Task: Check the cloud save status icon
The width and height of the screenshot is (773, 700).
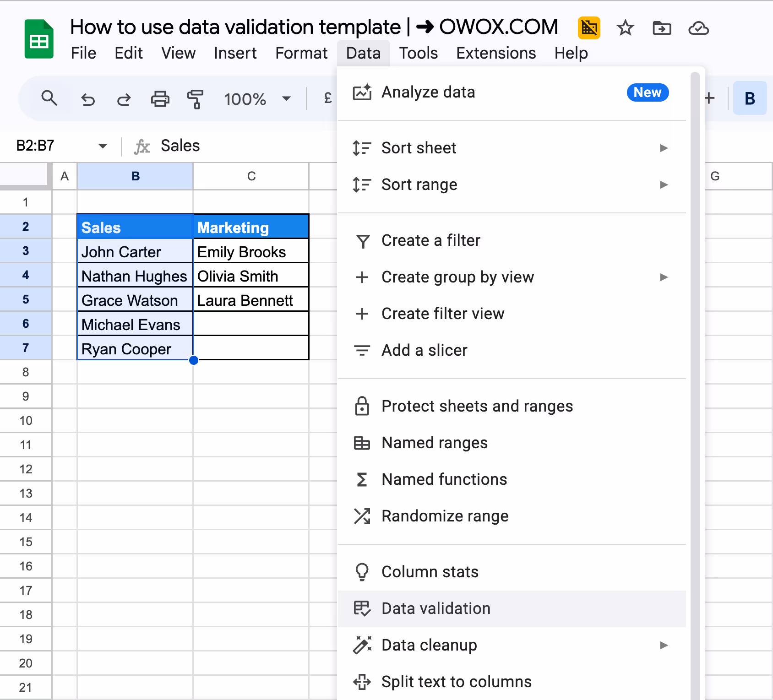Action: (x=698, y=28)
